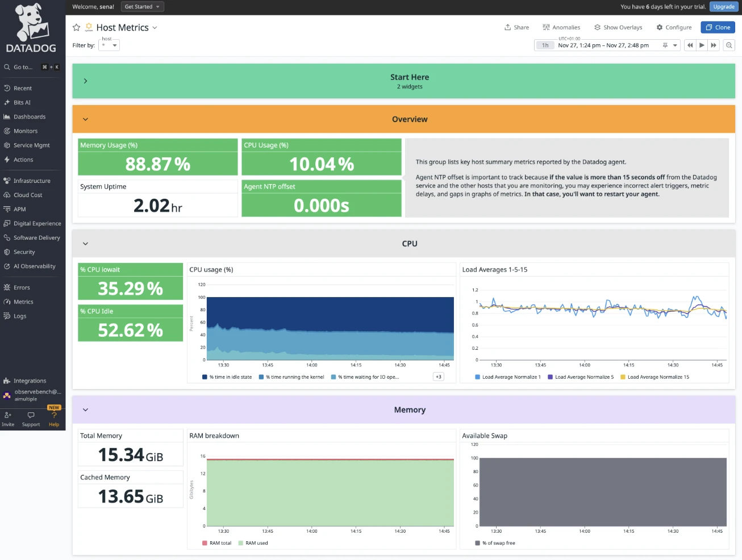
Task: Click the time range text field
Action: point(603,45)
